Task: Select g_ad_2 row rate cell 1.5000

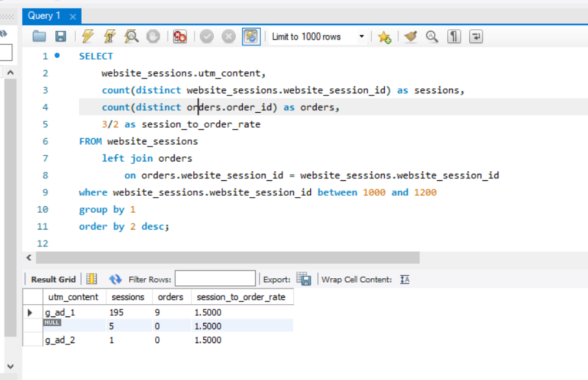Action: point(242,340)
